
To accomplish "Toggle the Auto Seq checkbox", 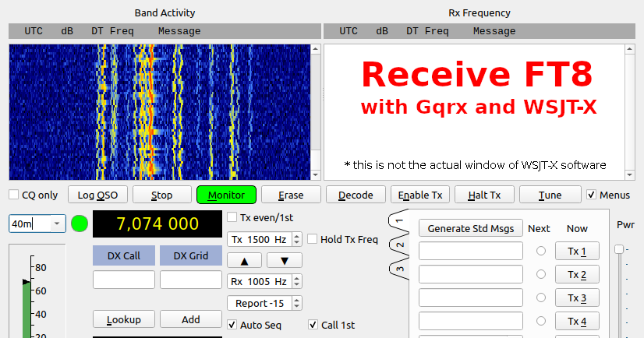I will (232, 325).
